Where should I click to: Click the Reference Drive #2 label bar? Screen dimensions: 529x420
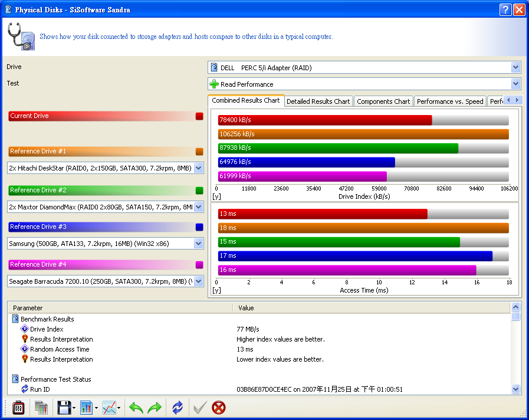[102, 191]
